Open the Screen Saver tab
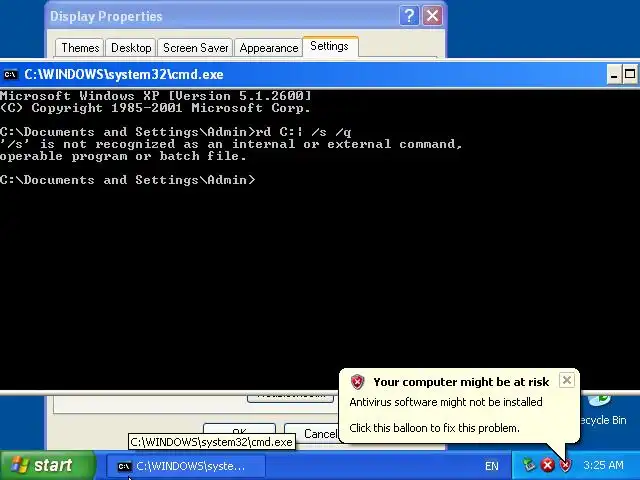This screenshot has width=640, height=480. tap(196, 48)
